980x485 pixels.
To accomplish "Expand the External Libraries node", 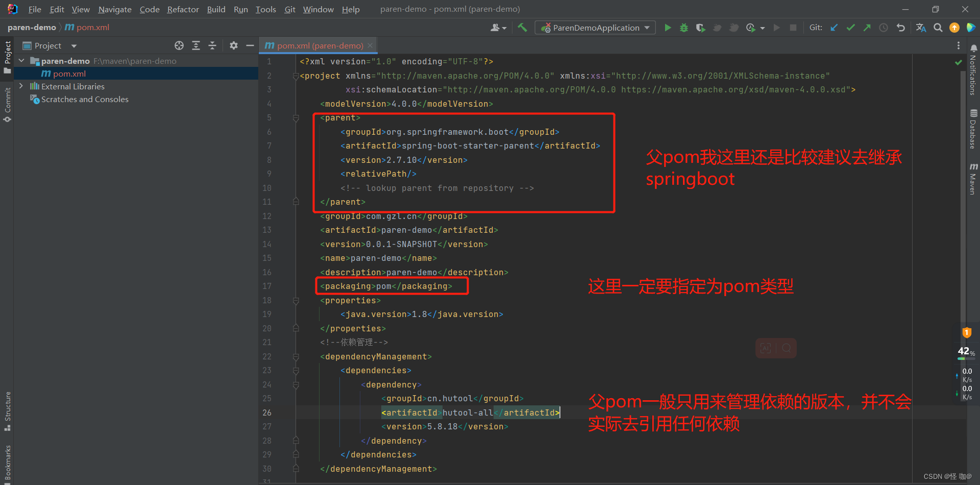I will 21,86.
